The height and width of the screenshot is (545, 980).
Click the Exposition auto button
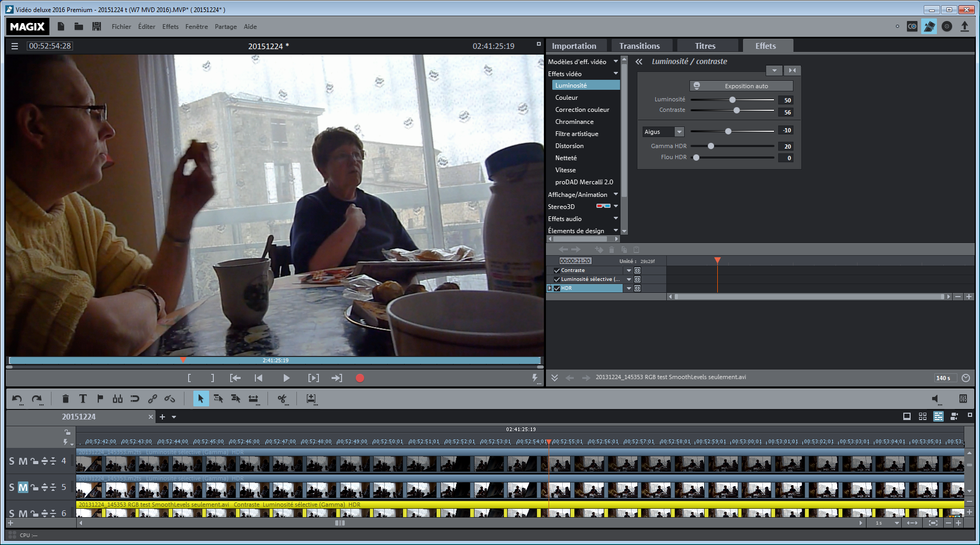pos(741,86)
